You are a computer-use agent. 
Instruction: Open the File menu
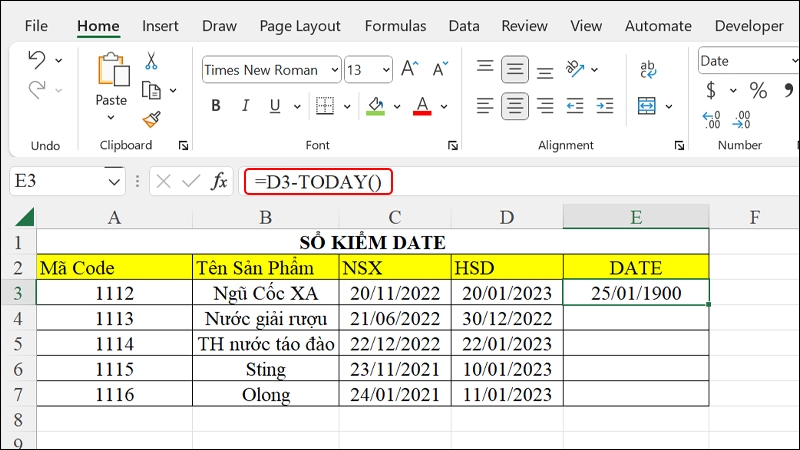click(x=36, y=26)
